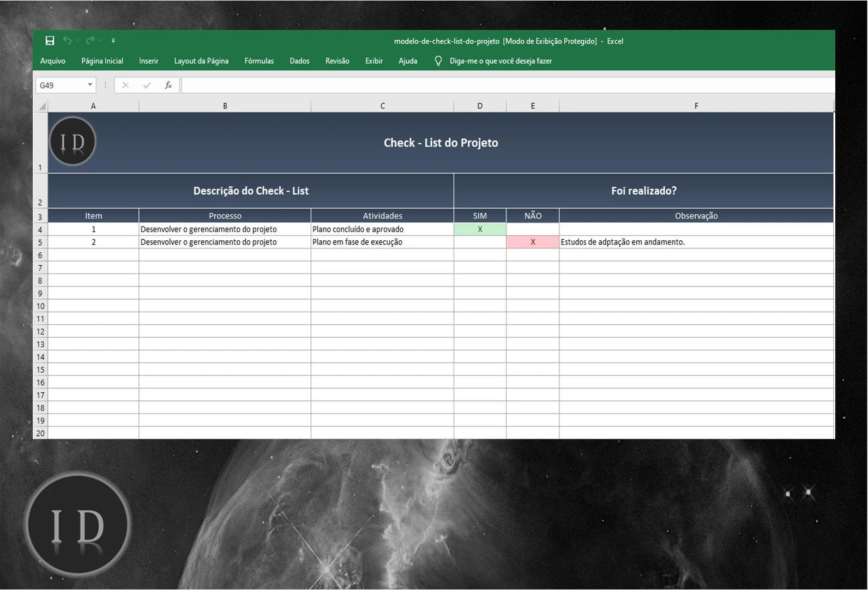Click the 'Processo' column heading cell
This screenshot has height=590, width=868.
coord(225,216)
